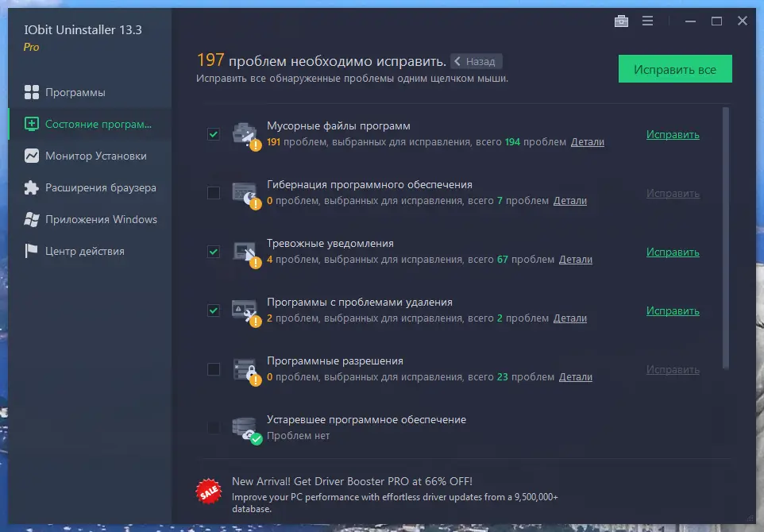Click the Pro edition label
This screenshot has height=532, width=764.
point(31,48)
